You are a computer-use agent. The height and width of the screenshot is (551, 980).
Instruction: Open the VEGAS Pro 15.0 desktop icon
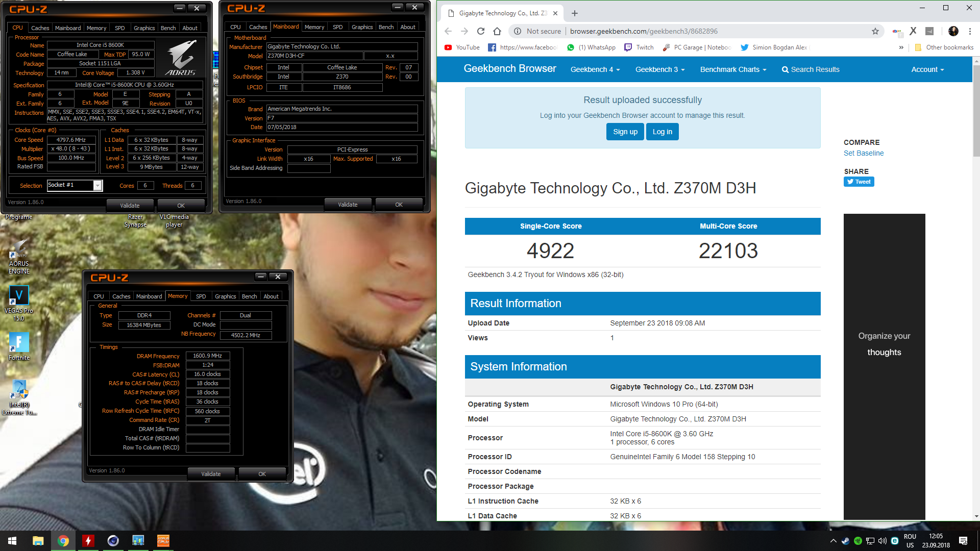(19, 304)
